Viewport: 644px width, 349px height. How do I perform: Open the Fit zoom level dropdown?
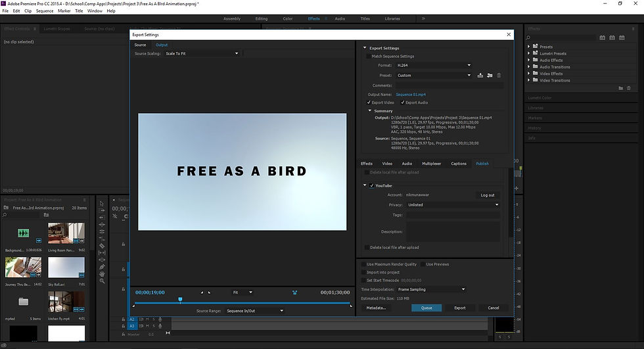(242, 292)
